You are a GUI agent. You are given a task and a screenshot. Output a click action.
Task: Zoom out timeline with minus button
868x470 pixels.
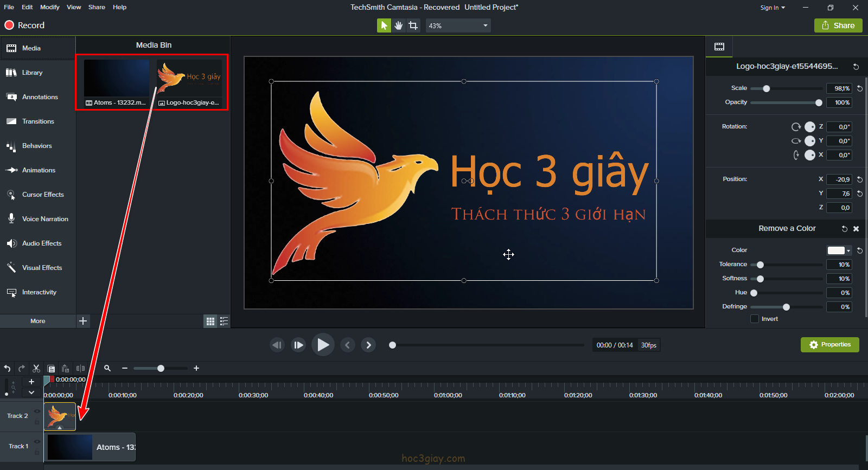pos(125,368)
